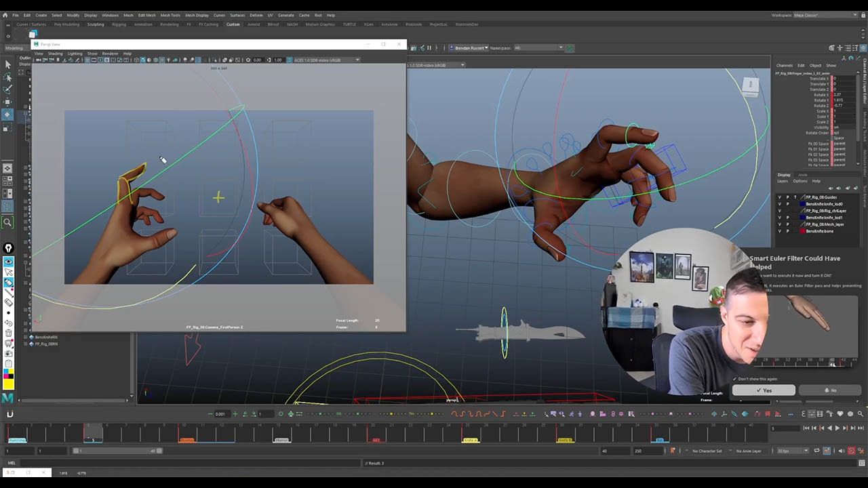The height and width of the screenshot is (488, 868).
Task: Click the time range slider bar
Action: [119, 451]
